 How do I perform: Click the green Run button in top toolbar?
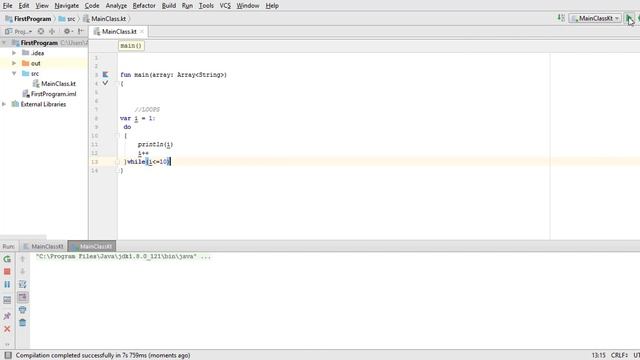point(629,18)
